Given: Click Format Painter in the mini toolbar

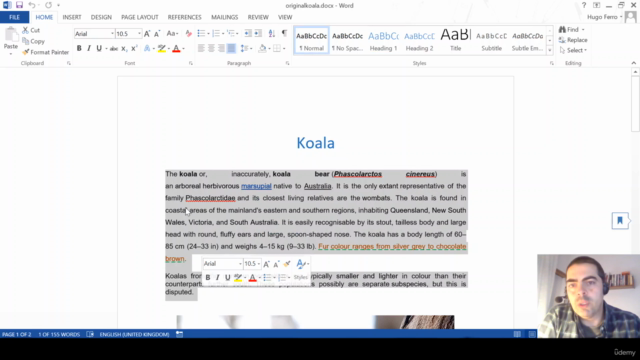Looking at the screenshot, I should [x=287, y=264].
